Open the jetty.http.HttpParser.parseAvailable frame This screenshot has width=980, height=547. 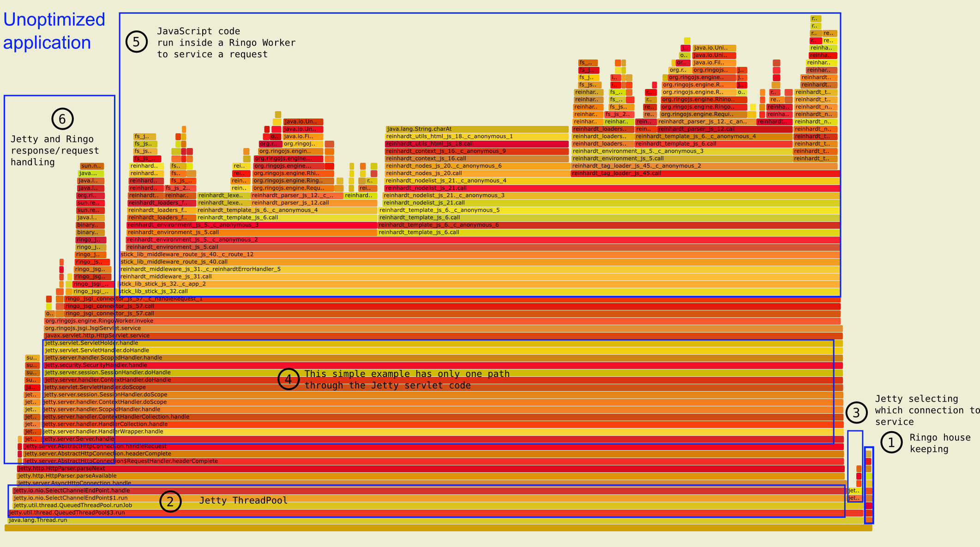430,476
